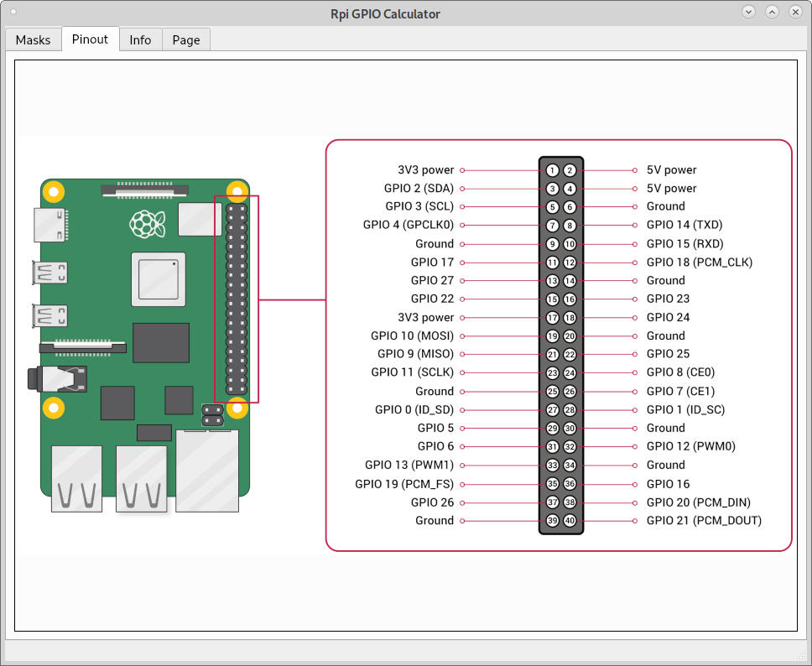Maximize the Rpi GPIO Calculator window

(x=772, y=13)
